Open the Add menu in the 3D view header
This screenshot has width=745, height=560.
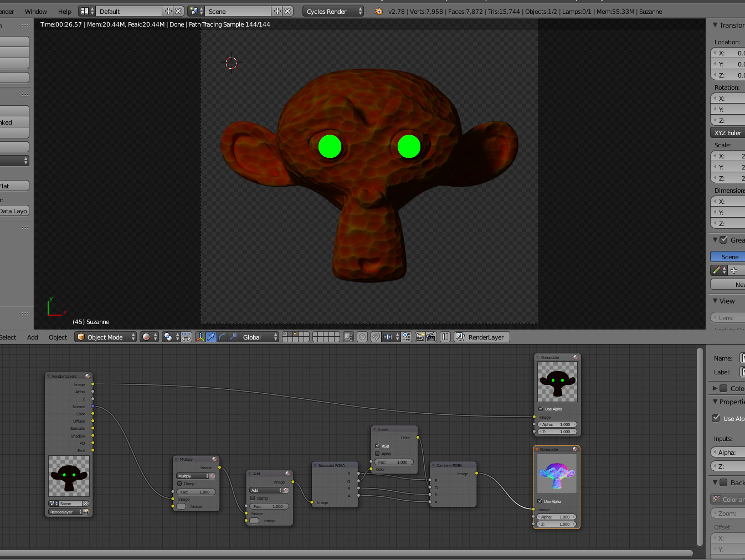pyautogui.click(x=33, y=337)
